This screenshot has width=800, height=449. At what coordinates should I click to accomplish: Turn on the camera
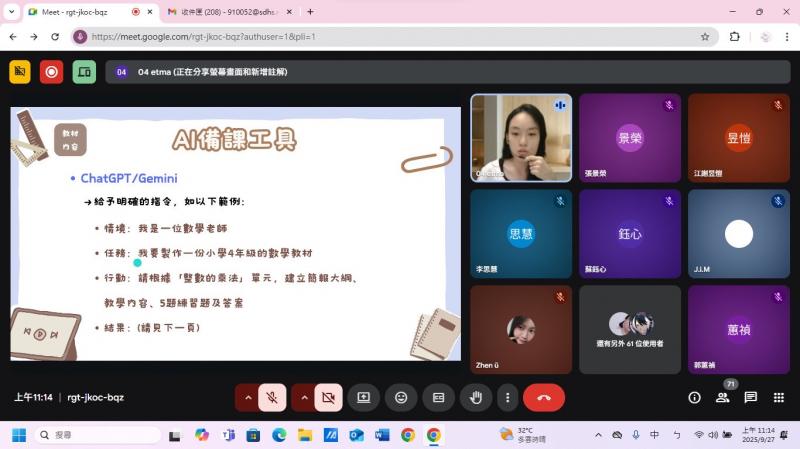click(x=327, y=397)
